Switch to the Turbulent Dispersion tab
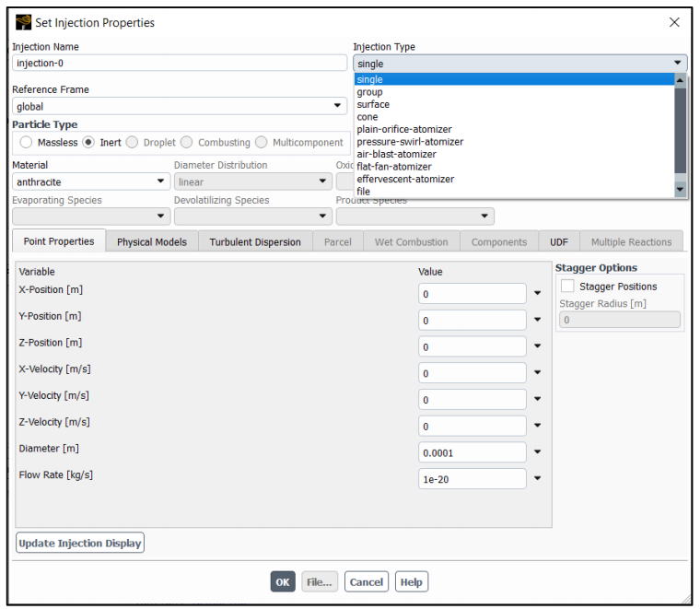Viewport: 700px width, 609px height. click(x=255, y=242)
